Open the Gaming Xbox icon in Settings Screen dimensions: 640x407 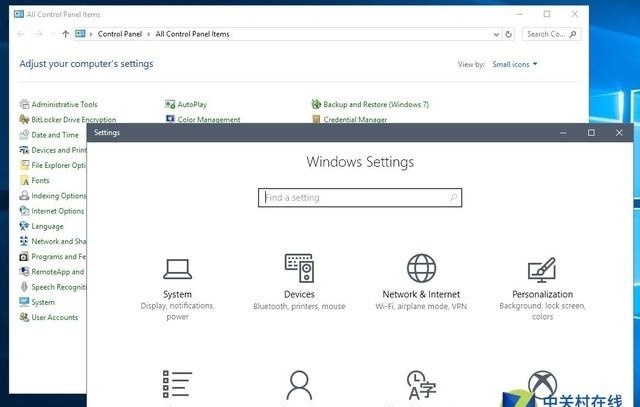pos(542,385)
